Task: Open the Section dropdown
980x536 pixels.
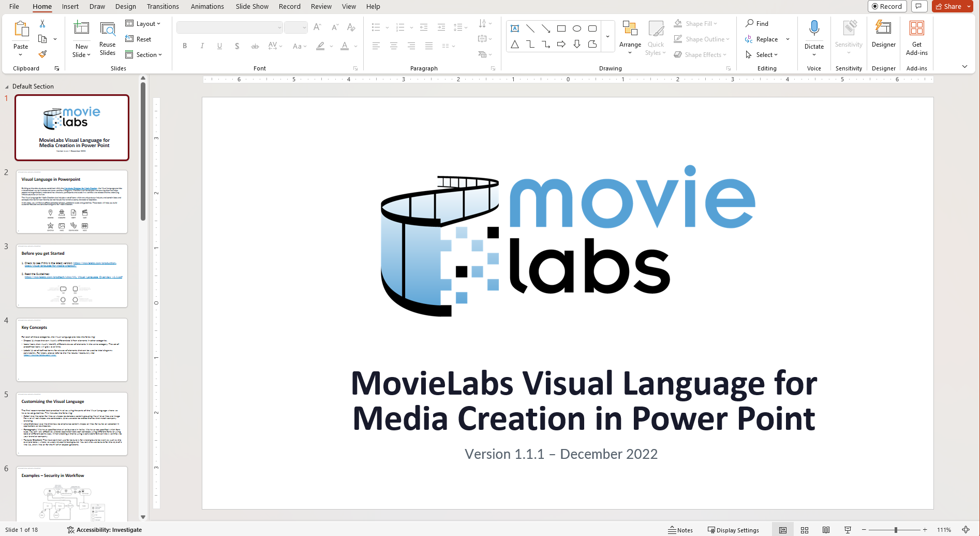Action: click(x=144, y=55)
